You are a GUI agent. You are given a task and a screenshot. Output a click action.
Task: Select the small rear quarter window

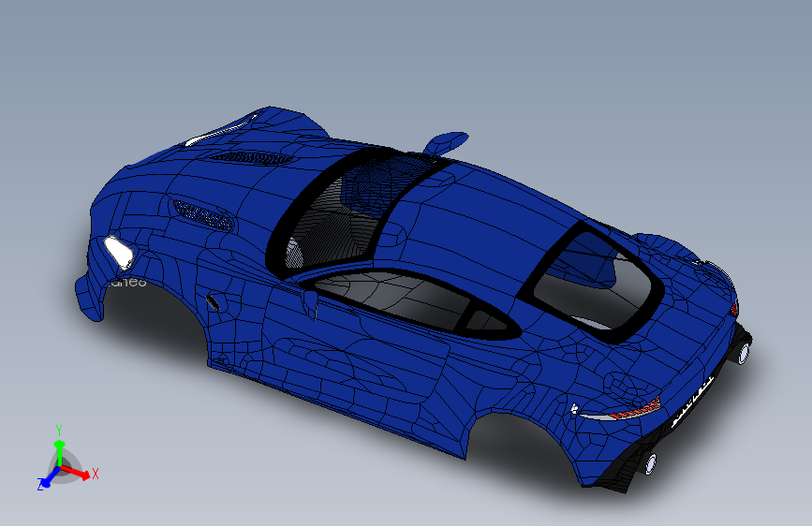point(485,322)
